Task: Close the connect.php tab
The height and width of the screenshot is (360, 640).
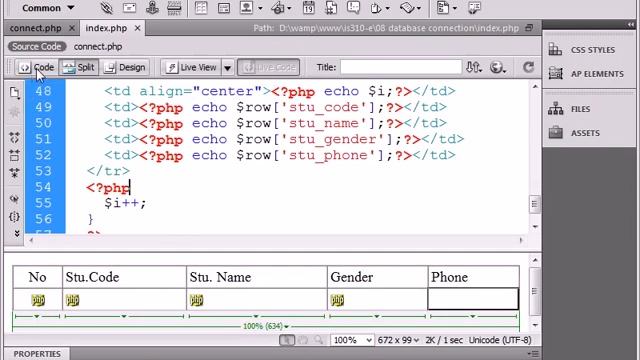Action: point(72,28)
